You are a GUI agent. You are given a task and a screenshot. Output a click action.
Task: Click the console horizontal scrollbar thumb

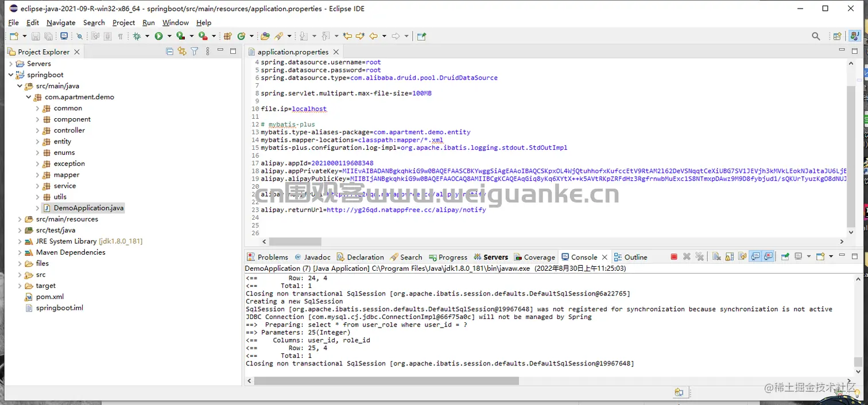pos(386,381)
